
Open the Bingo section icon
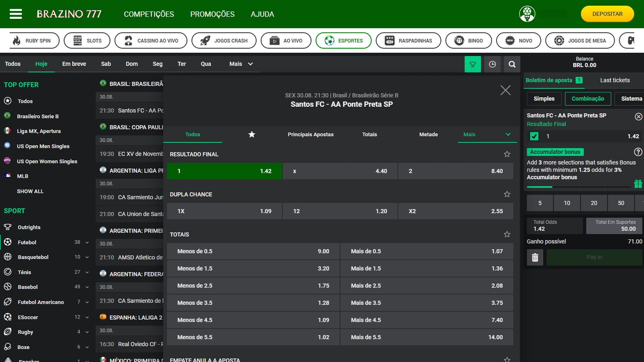[460, 40]
